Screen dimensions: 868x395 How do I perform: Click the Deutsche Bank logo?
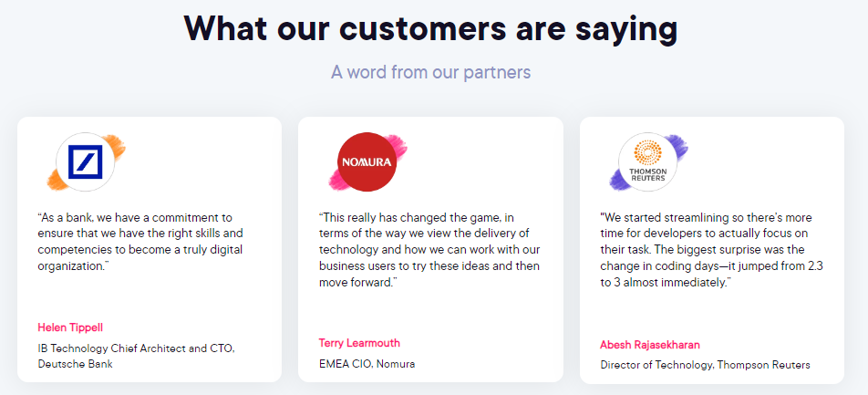click(x=86, y=162)
